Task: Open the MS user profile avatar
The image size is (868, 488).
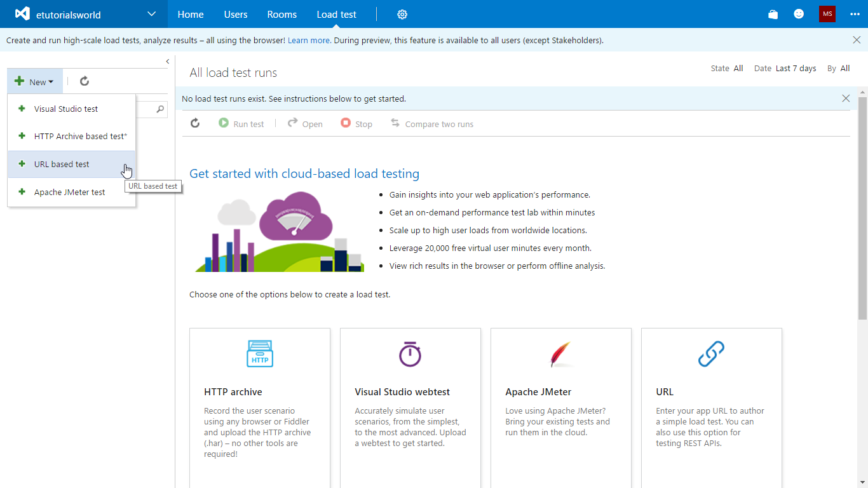Action: click(x=827, y=14)
